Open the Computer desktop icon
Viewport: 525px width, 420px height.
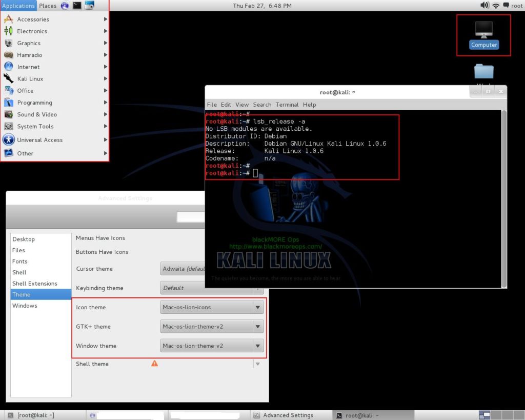pos(484,35)
